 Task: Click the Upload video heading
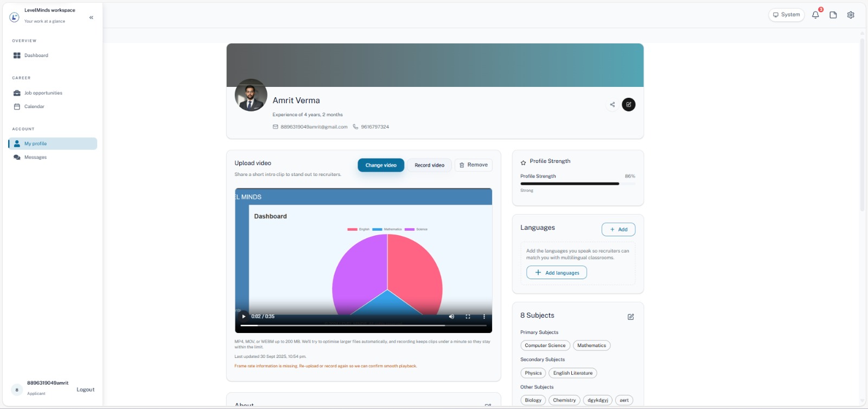click(253, 163)
